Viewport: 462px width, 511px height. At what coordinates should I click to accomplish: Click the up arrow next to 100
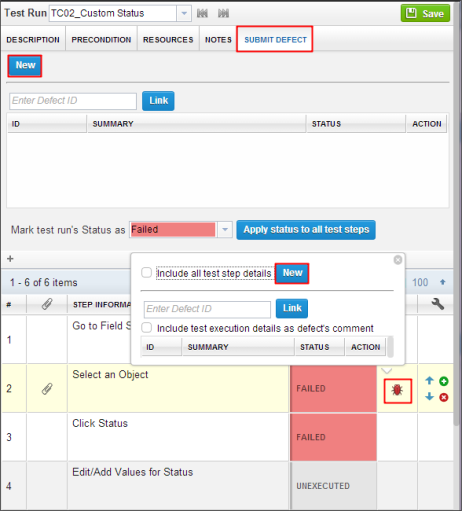click(x=443, y=282)
